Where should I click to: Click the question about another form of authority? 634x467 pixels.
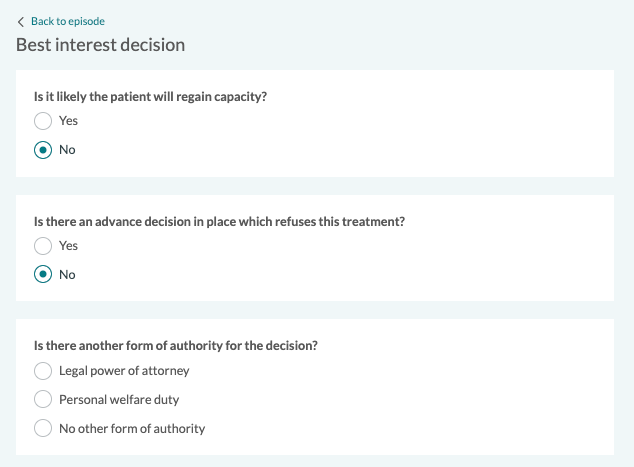coord(176,346)
